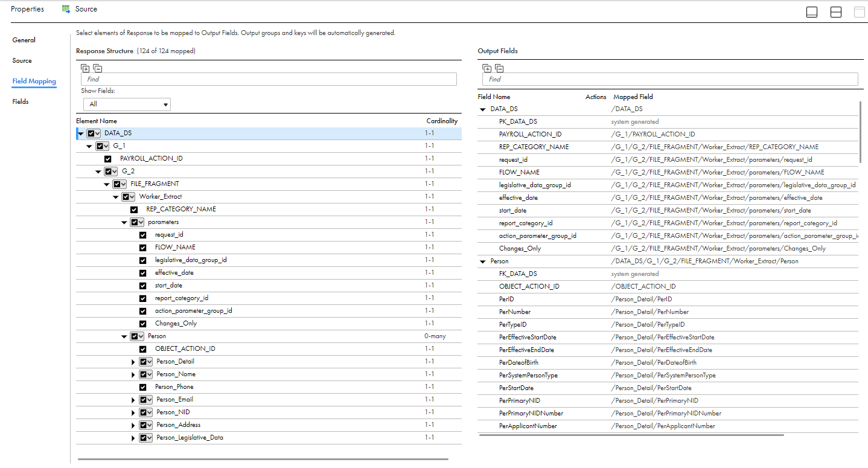Click mapped path /Person_Detail/PerStartDate

[x=651, y=388]
